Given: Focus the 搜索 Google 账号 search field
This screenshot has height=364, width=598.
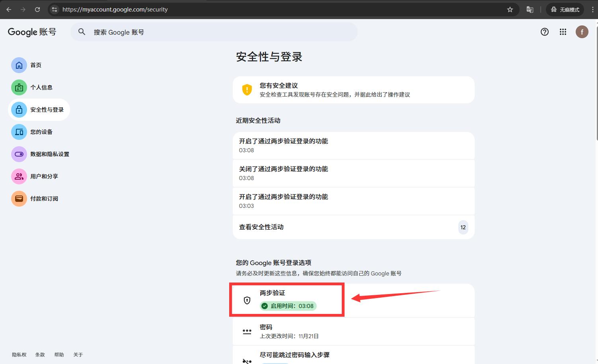Looking at the screenshot, I should point(214,32).
